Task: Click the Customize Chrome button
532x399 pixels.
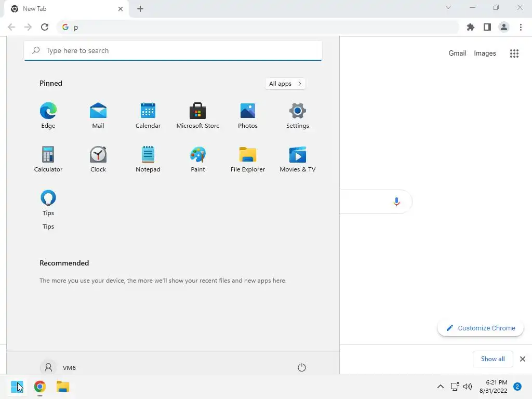Action: coord(481,328)
